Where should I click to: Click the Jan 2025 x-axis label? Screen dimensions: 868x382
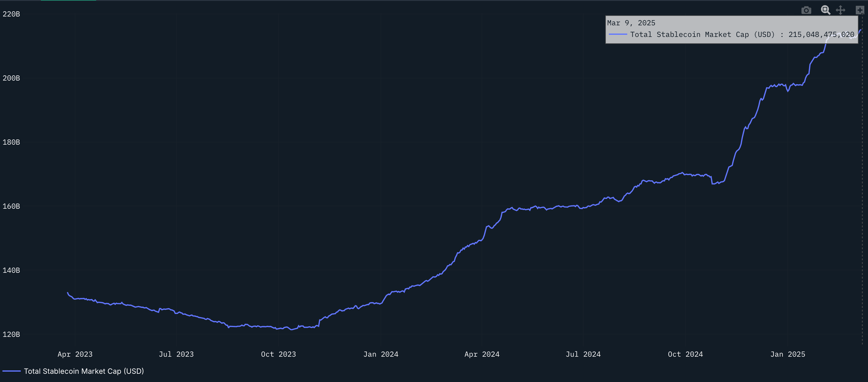click(x=787, y=354)
